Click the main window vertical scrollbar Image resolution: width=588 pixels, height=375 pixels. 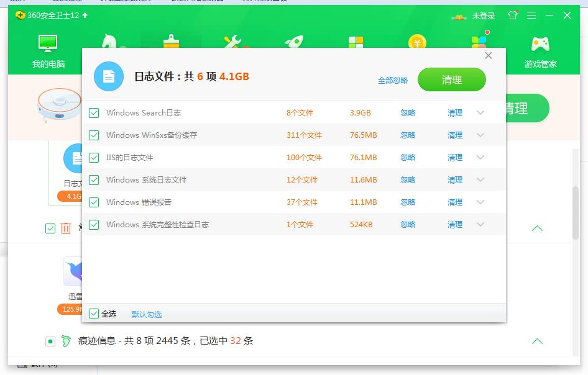[576, 212]
